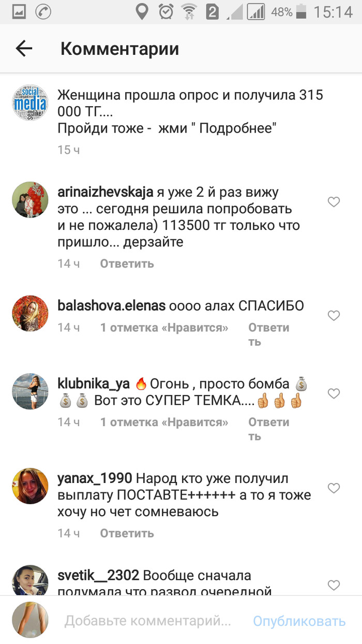Open the balashova.elenas profile picture

click(30, 313)
